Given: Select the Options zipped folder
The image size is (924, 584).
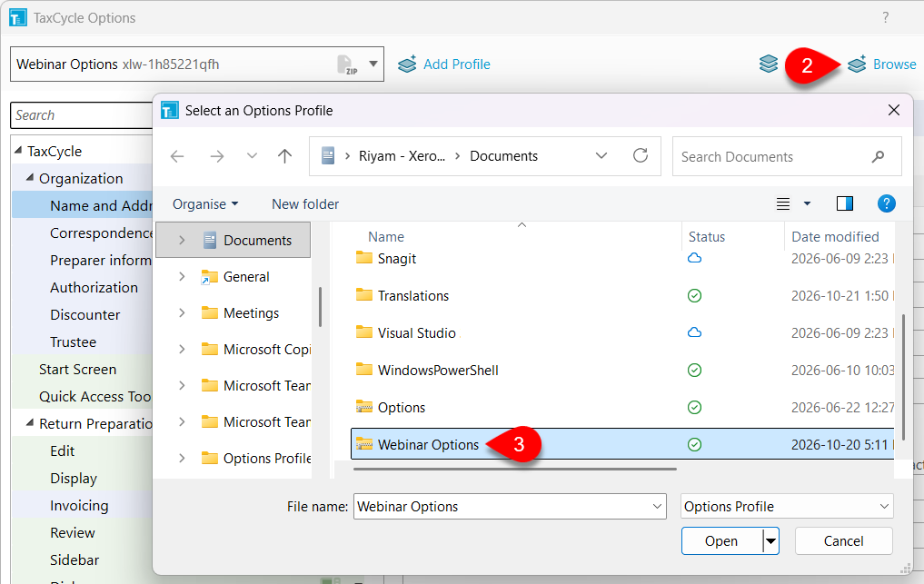Looking at the screenshot, I should point(402,407).
